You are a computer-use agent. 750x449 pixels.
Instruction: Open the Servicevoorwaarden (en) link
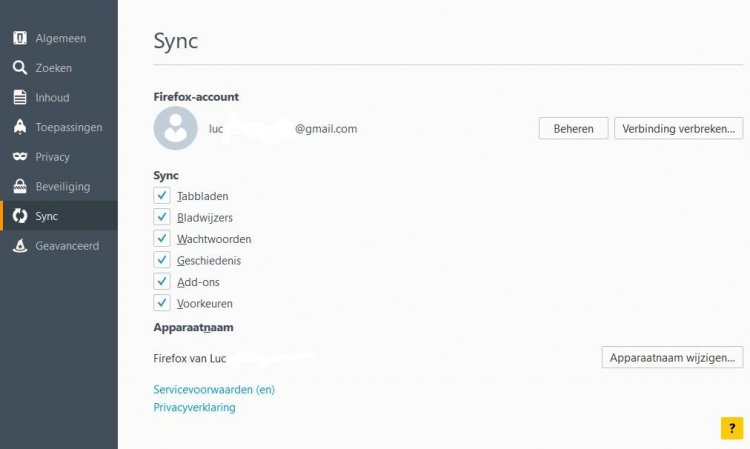pyautogui.click(x=214, y=389)
